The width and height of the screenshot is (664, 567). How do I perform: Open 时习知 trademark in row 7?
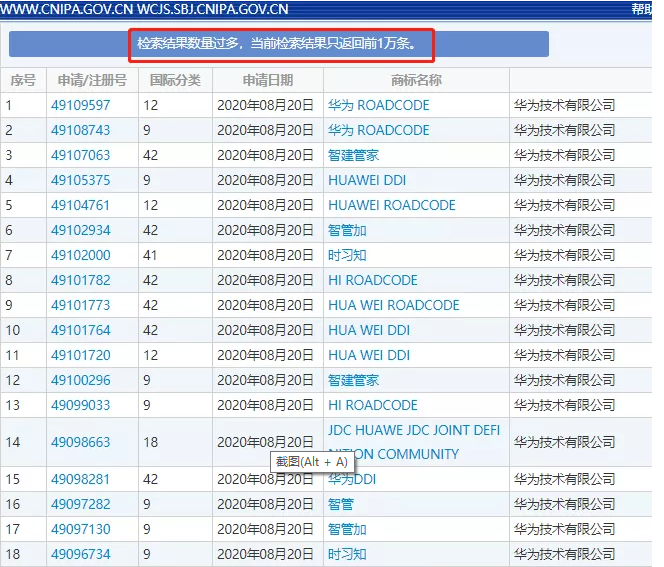pos(347,255)
